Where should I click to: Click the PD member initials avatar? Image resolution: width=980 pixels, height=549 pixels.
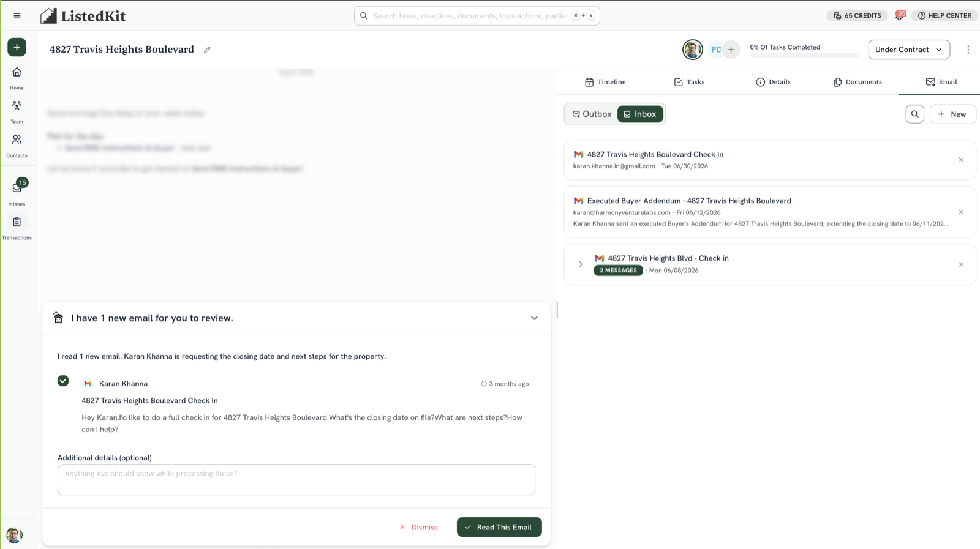[x=715, y=50]
